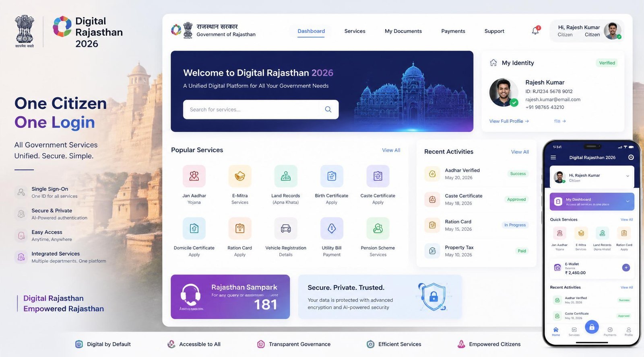This screenshot has height=357, width=644.
Task: Click the Caste Certificate Apply icon
Action: point(378,176)
